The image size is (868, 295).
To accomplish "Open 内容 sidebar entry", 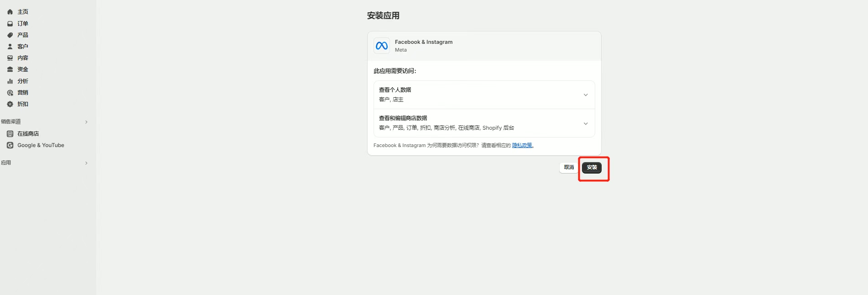I will [23, 58].
